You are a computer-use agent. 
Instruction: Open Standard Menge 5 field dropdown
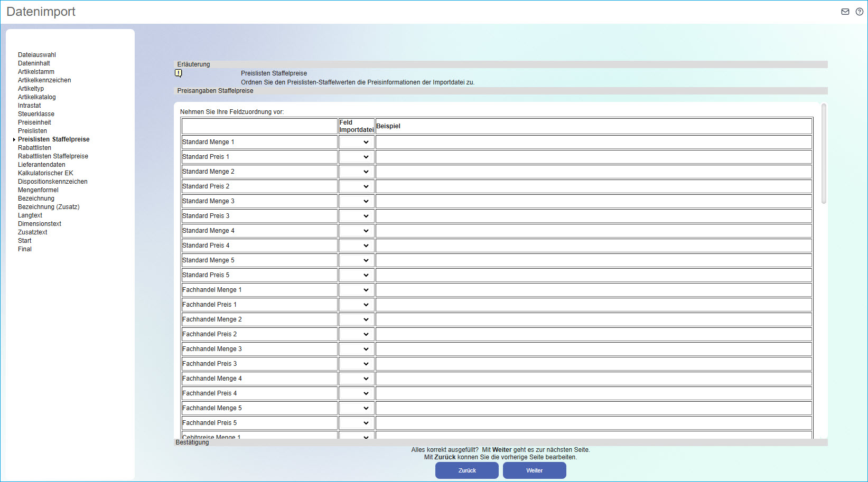click(x=356, y=260)
